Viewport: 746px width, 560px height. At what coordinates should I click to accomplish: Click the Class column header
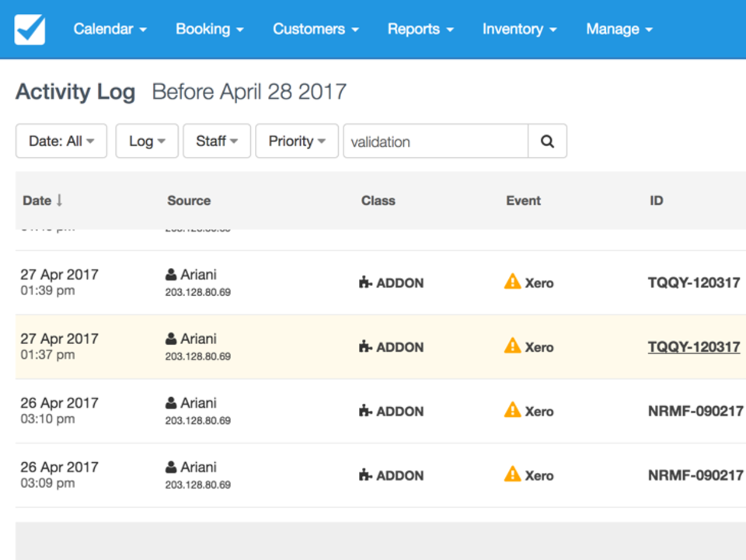point(378,200)
